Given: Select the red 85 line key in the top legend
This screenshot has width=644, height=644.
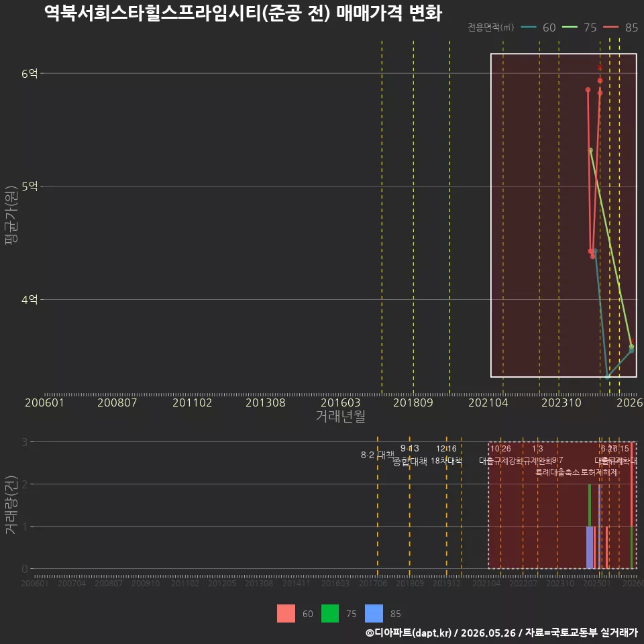Looking at the screenshot, I should (x=611, y=28).
